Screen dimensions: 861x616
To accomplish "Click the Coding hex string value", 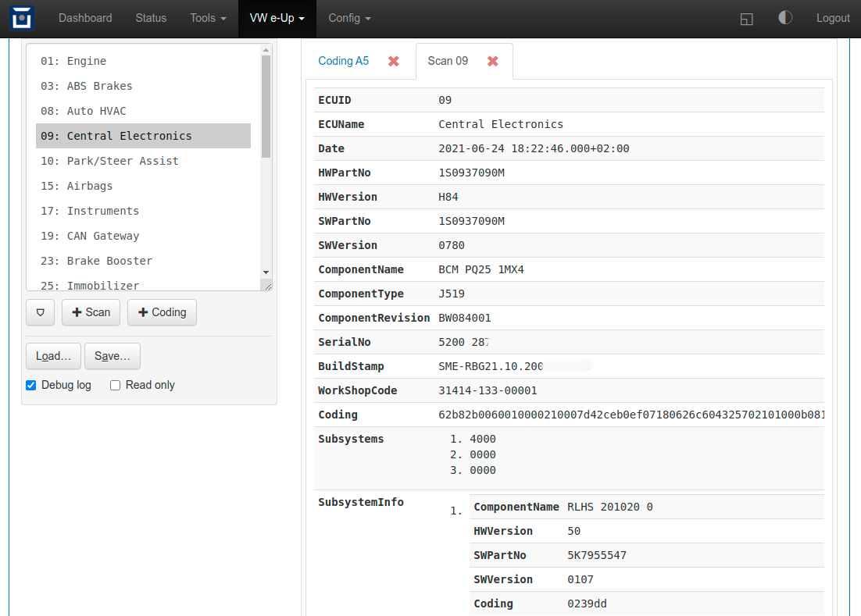I will (x=631, y=415).
